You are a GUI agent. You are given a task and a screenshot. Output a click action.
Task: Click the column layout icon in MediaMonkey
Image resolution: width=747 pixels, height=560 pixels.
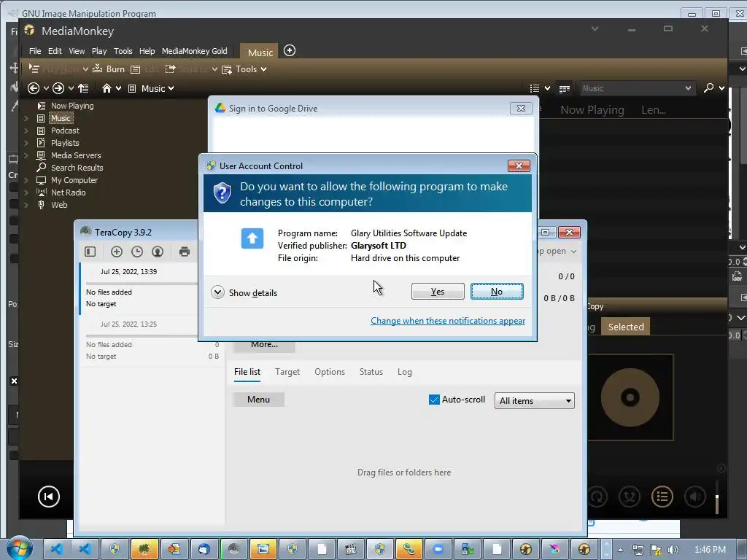pyautogui.click(x=565, y=89)
